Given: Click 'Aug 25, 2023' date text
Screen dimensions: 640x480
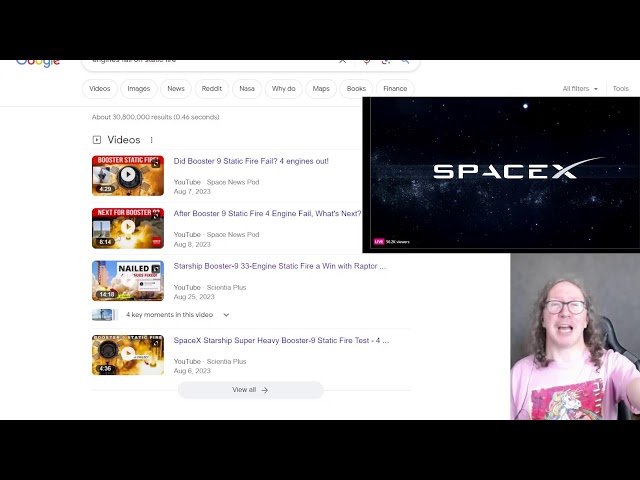Looking at the screenshot, I should click(x=194, y=297).
